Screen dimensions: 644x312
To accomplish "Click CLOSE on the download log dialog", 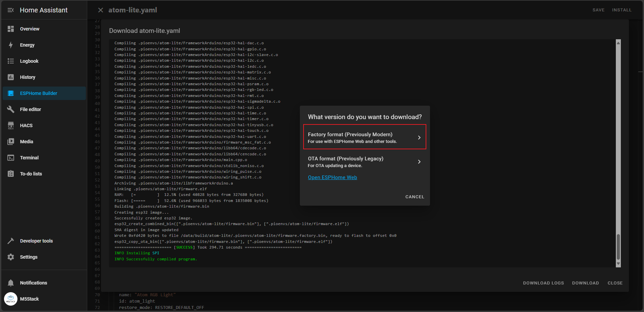I will 615,283.
